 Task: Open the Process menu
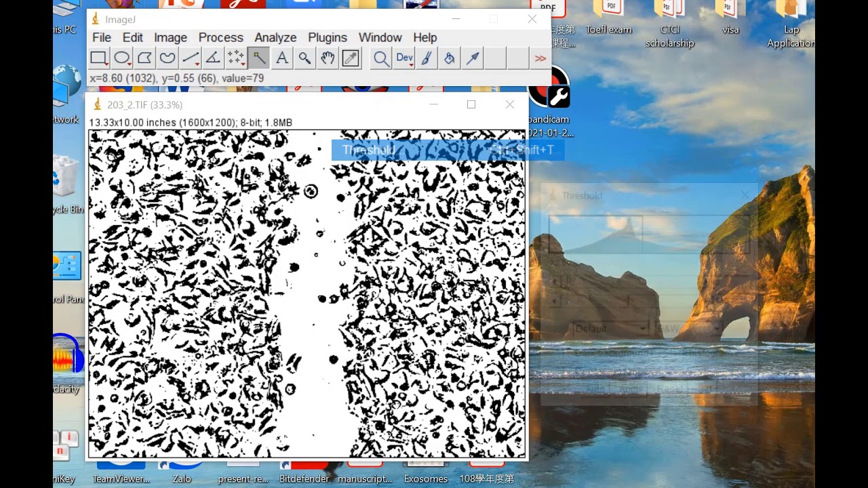pyautogui.click(x=220, y=37)
